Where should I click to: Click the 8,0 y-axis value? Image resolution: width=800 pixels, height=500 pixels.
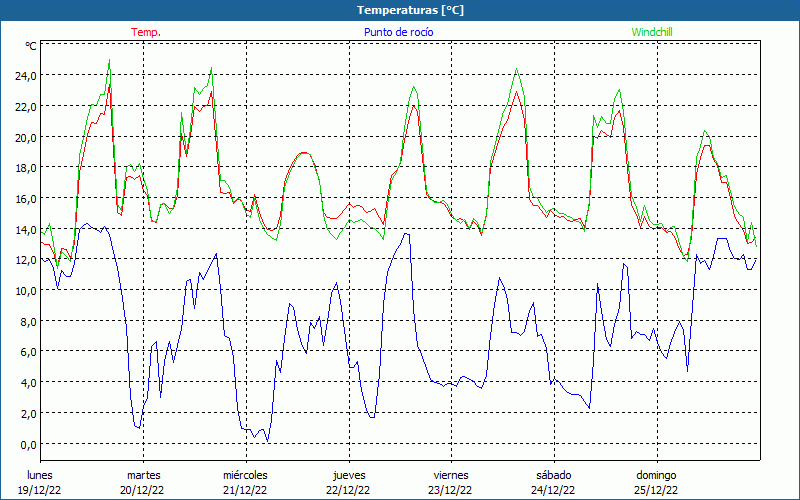click(x=29, y=321)
